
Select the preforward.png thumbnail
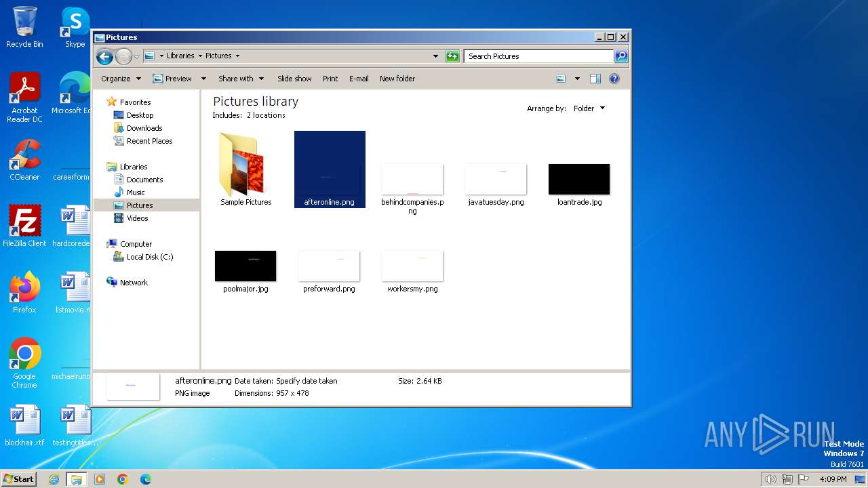pos(329,266)
